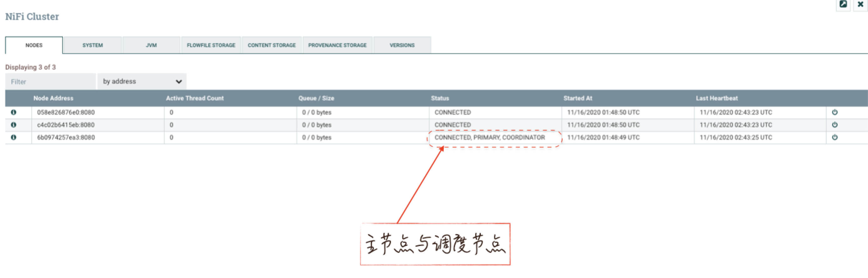Click last heartbeat of node c4c02b6415eb
This screenshot has width=868, height=278.
point(736,125)
